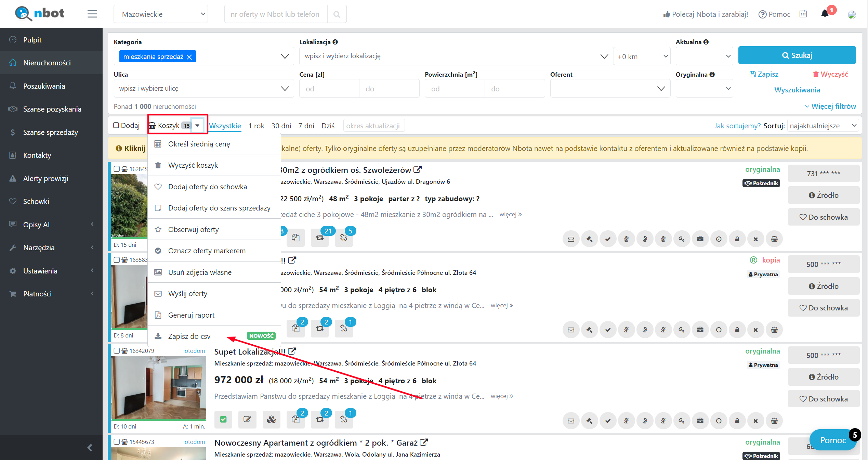
Task: Open the Oryginalna dropdown
Action: 704,89
